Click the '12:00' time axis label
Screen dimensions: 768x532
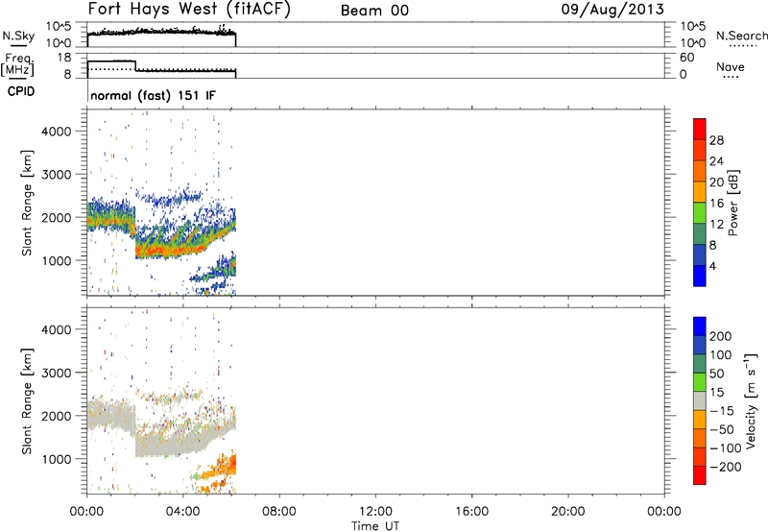tap(375, 512)
